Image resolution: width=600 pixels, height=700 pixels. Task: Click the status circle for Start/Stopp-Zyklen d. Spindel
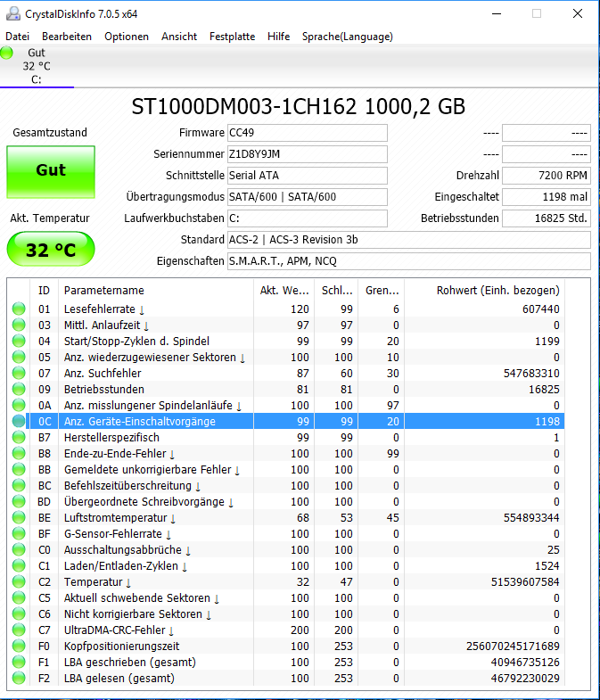tap(19, 341)
